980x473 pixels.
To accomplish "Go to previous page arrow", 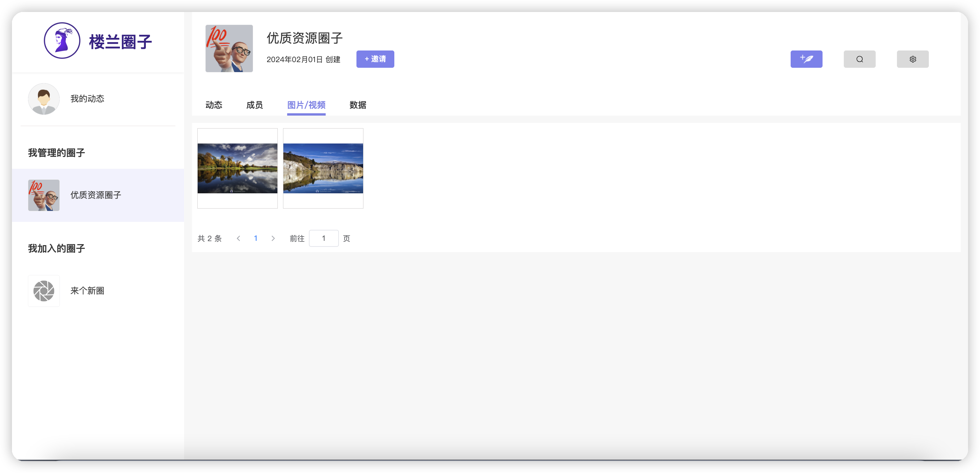I will (x=239, y=238).
